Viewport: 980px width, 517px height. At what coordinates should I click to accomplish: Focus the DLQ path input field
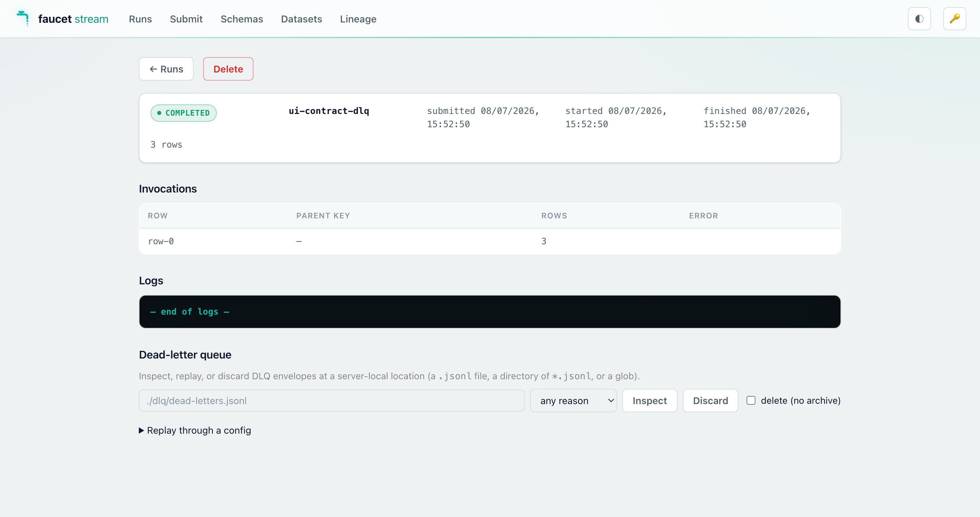(x=331, y=400)
